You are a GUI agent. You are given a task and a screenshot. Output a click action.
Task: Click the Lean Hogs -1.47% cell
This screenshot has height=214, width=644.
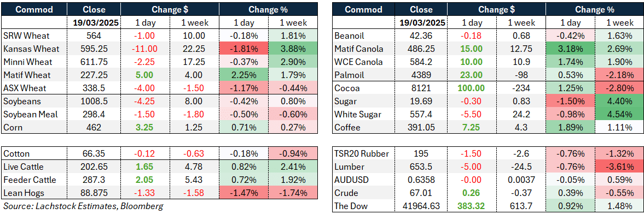tap(243, 193)
